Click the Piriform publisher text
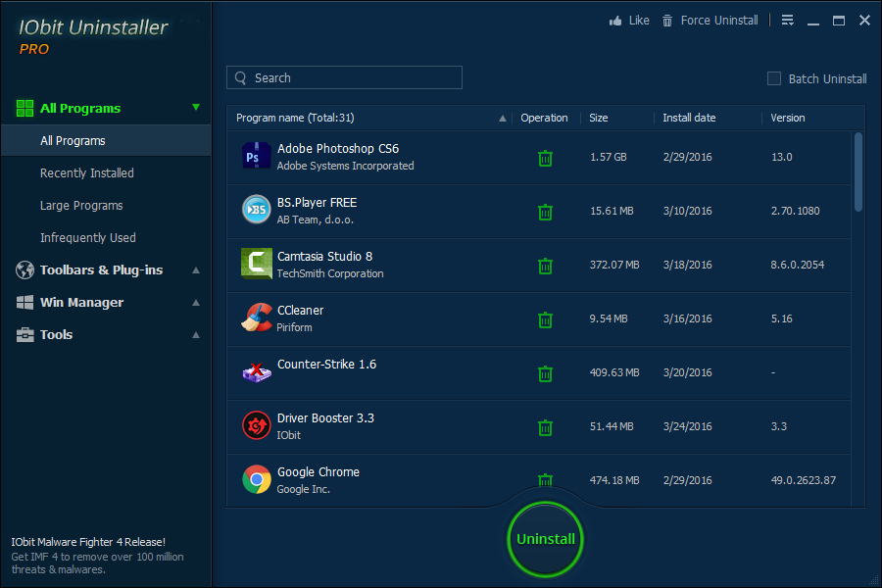The height and width of the screenshot is (588, 882). [x=294, y=327]
